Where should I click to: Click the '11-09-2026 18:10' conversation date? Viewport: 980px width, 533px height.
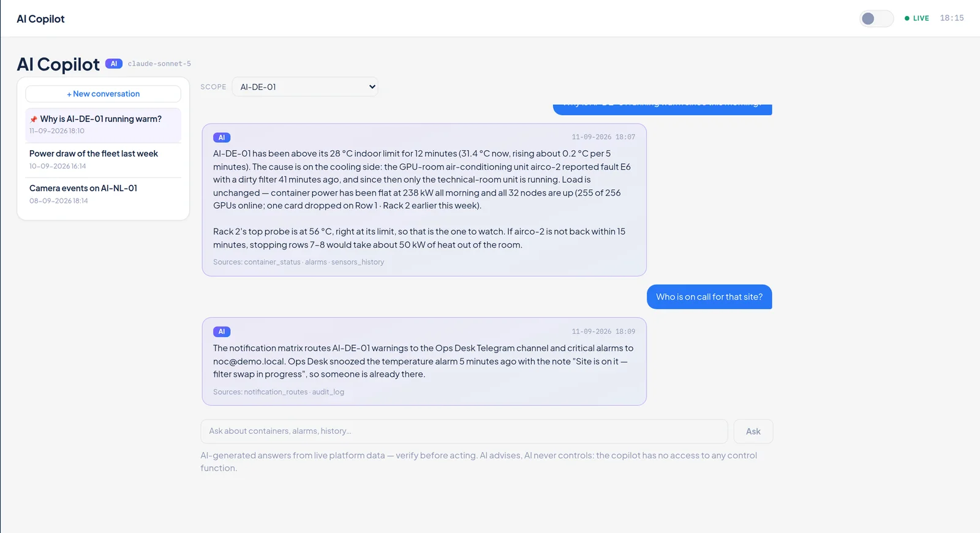[x=57, y=131]
